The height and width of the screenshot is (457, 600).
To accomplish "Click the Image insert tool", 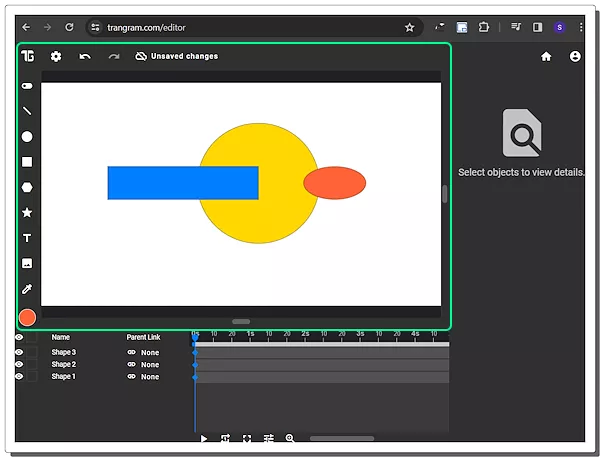I will tap(27, 263).
